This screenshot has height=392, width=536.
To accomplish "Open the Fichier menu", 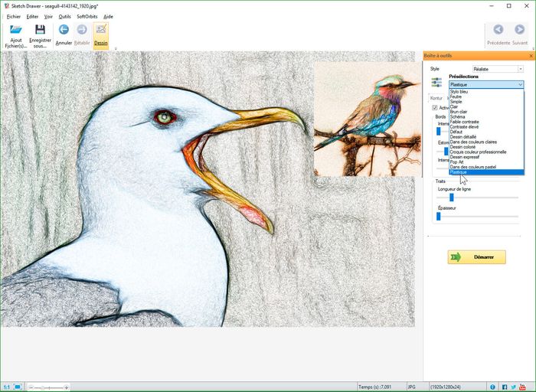I will (14, 16).
